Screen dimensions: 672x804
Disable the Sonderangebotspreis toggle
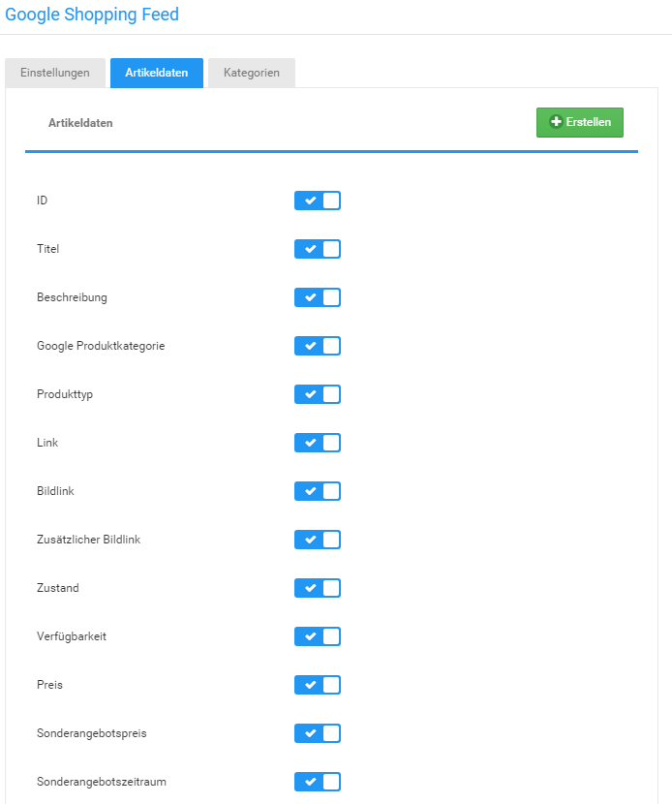pyautogui.click(x=318, y=733)
